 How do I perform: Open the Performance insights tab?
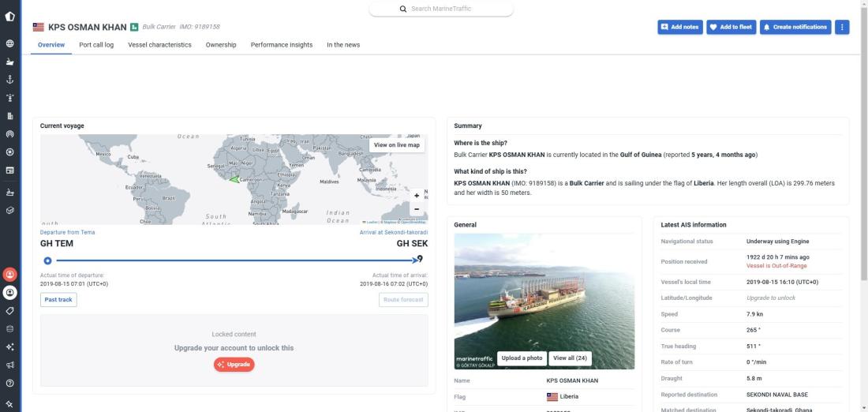click(281, 45)
